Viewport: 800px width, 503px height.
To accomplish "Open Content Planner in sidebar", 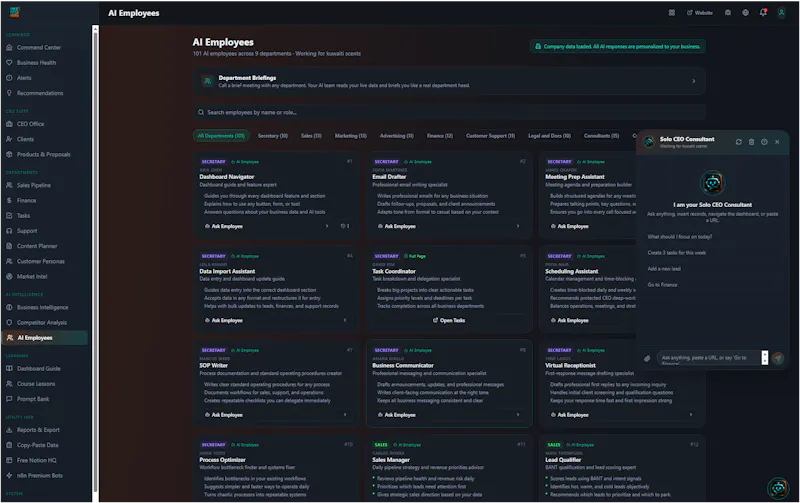I will (x=37, y=246).
